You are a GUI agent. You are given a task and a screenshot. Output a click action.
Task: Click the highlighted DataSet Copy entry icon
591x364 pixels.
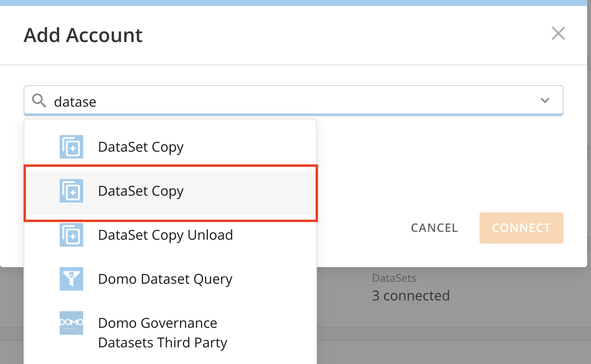71,191
